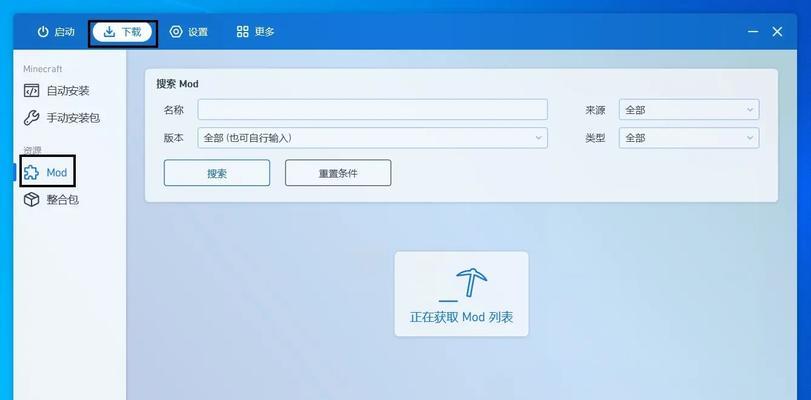Viewport: 811px width, 400px height.
Task: Open the 来源 source dropdown
Action: pos(689,110)
